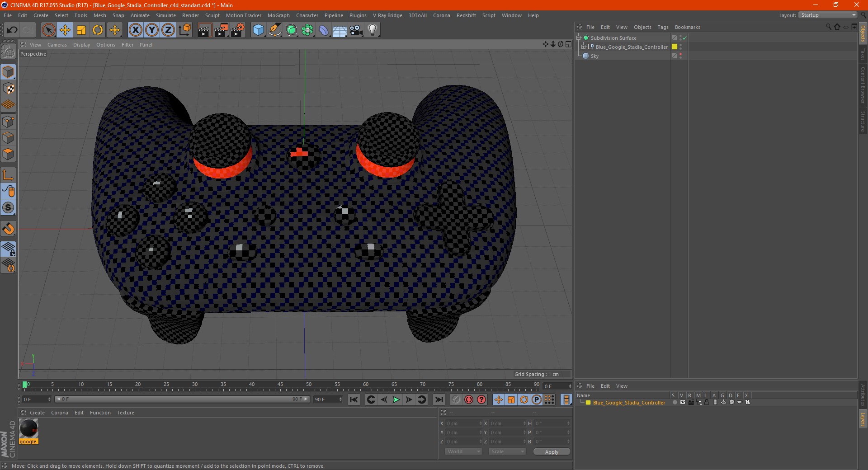Add a Floor environment object

pos(340,30)
